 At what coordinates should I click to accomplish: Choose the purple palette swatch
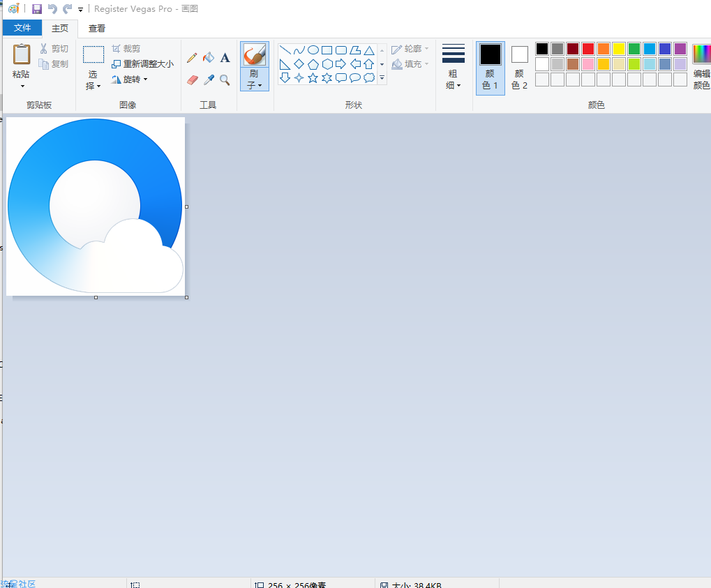(x=680, y=49)
